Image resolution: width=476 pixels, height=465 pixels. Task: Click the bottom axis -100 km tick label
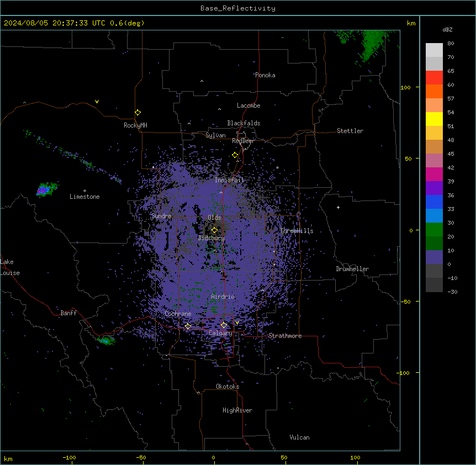click(69, 457)
